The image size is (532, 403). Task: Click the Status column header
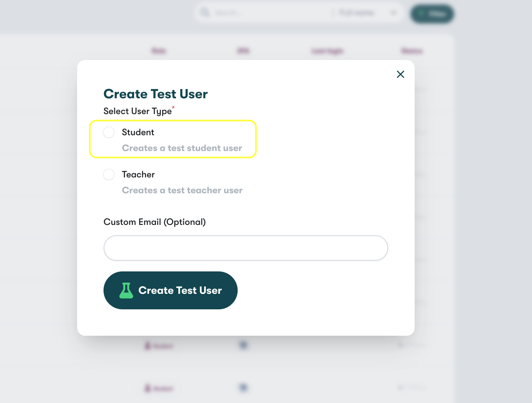point(412,51)
